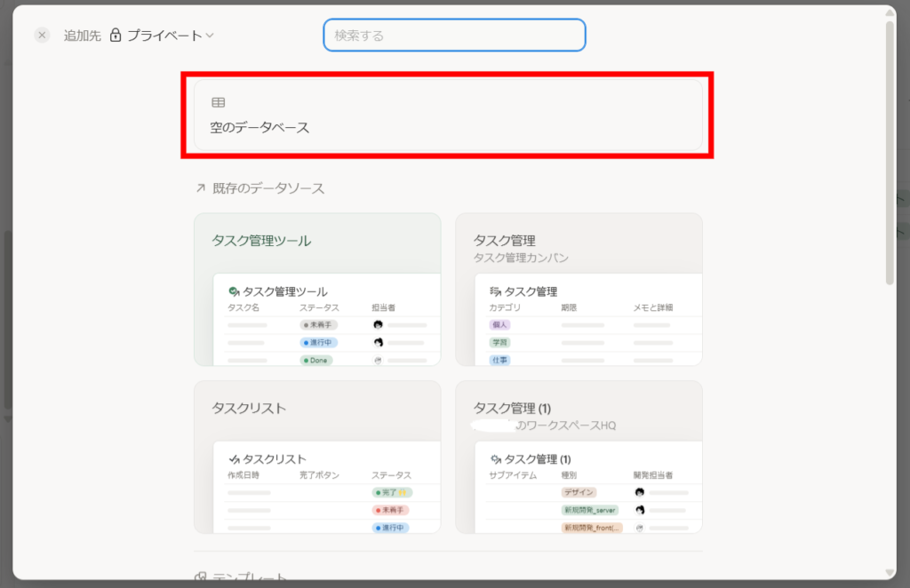Open the タスク管理 タスク管理カンバン card
Viewport: 910px width, 588px height.
tap(579, 290)
